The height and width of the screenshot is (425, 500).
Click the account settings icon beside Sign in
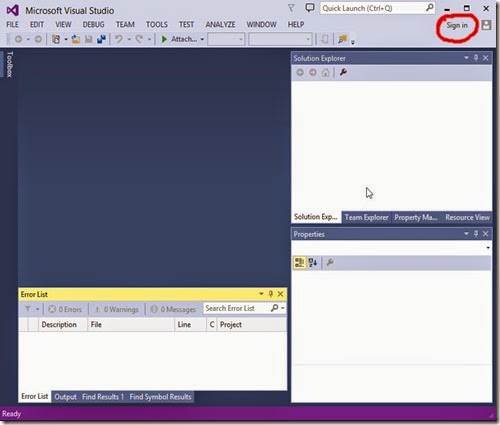[486, 25]
